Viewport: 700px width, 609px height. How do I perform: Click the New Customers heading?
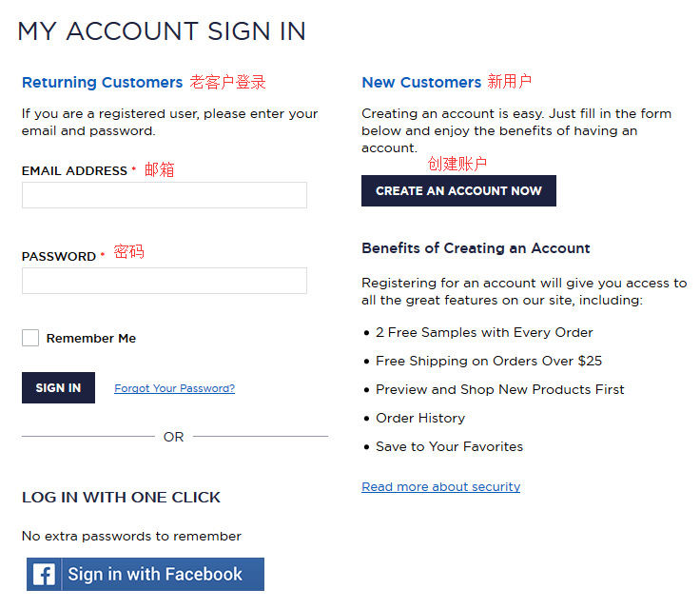tap(421, 83)
